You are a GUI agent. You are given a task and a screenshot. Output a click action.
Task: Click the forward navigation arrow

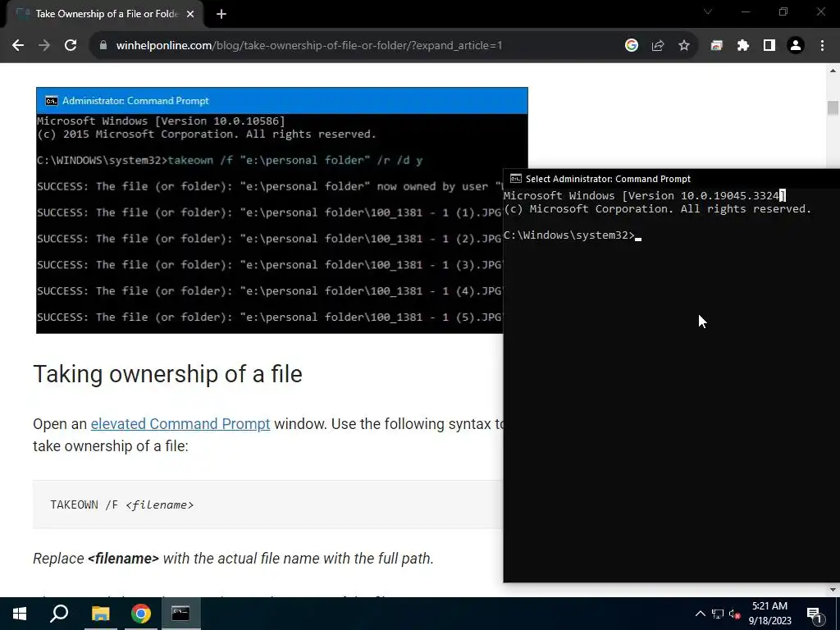click(44, 46)
